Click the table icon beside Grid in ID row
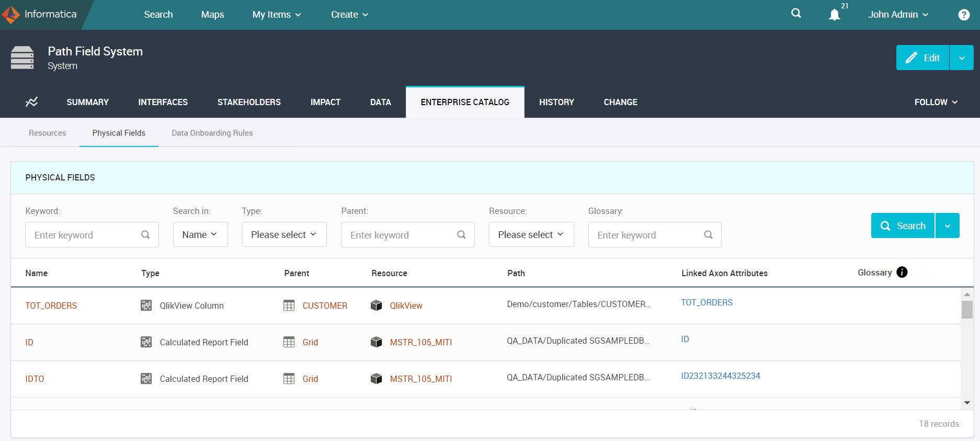The height and width of the screenshot is (441, 980). point(289,342)
